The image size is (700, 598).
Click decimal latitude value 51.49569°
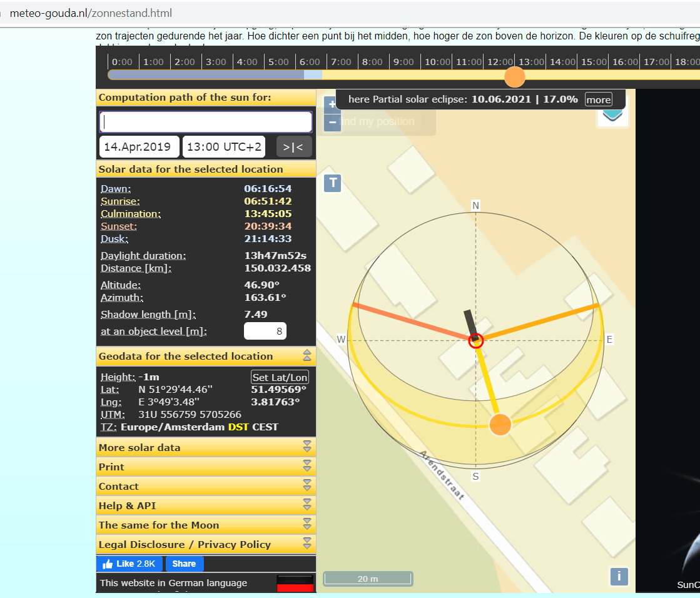[278, 390]
